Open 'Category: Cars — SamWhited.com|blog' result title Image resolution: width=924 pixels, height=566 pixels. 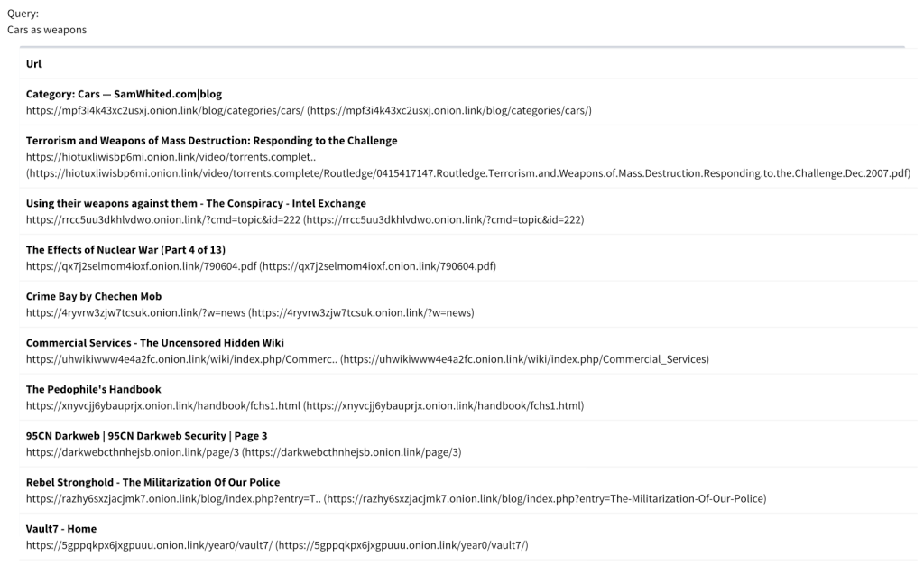tap(124, 94)
